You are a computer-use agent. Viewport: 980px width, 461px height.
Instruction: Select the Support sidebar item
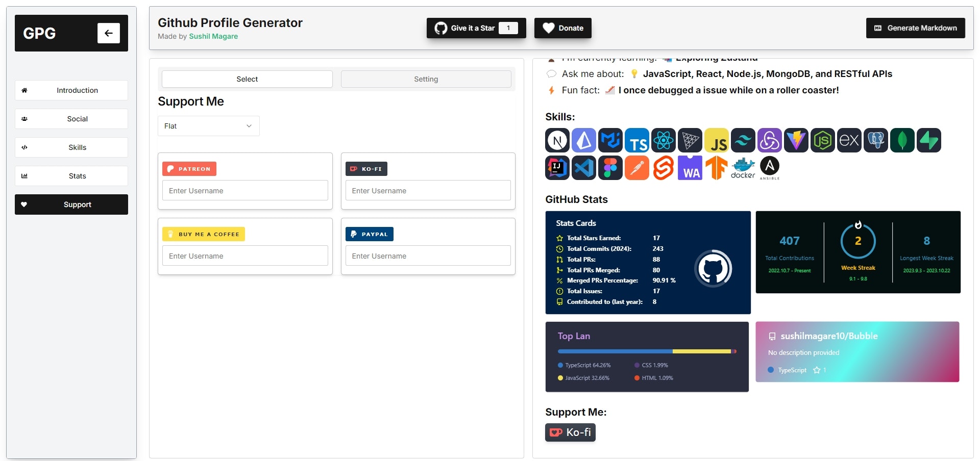(x=71, y=204)
